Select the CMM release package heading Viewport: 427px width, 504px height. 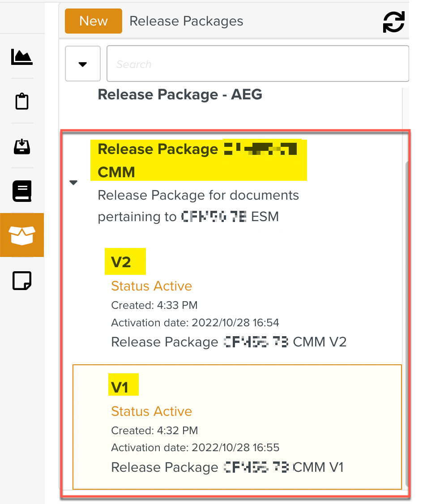pyautogui.click(x=197, y=160)
